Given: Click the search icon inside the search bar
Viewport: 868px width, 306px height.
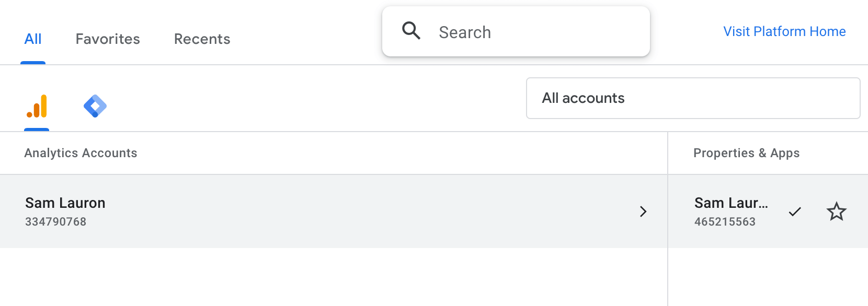Looking at the screenshot, I should pyautogui.click(x=412, y=31).
